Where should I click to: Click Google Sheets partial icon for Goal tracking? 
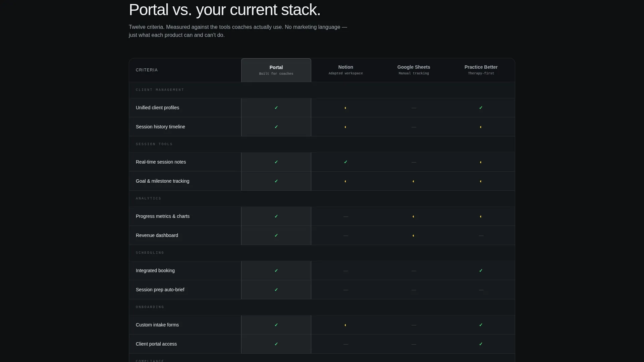pyautogui.click(x=414, y=181)
